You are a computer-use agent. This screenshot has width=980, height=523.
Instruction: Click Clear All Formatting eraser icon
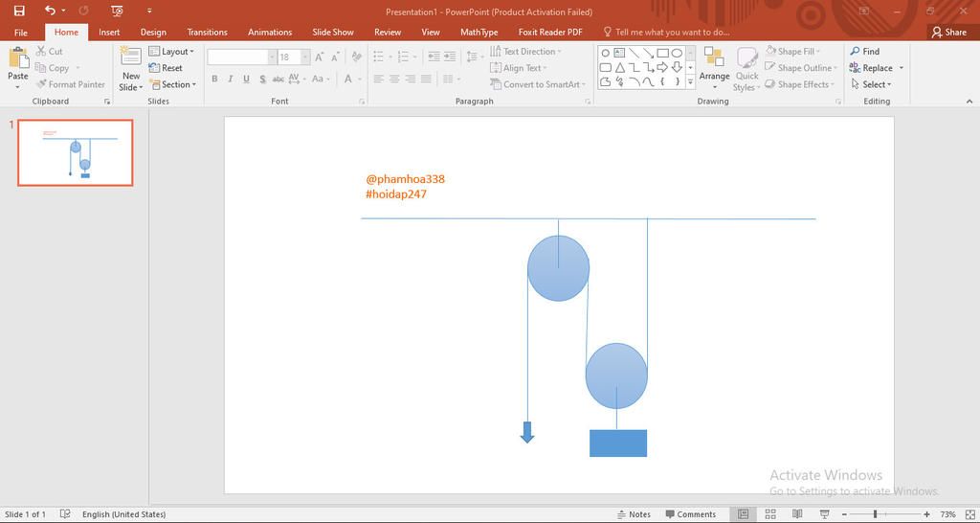point(356,57)
